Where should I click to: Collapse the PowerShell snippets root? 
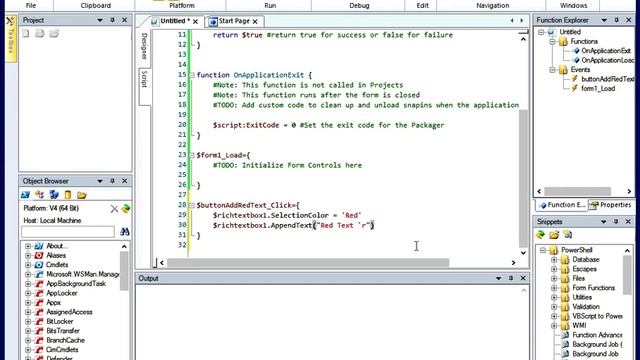542,250
